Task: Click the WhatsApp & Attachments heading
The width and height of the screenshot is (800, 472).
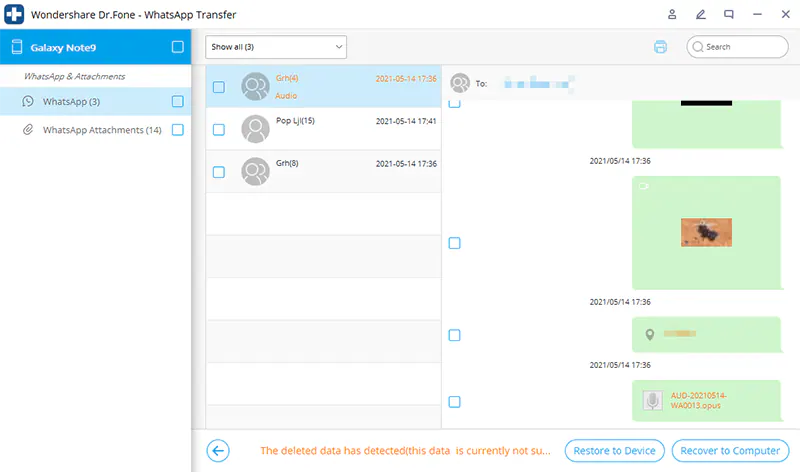Action: [74, 77]
